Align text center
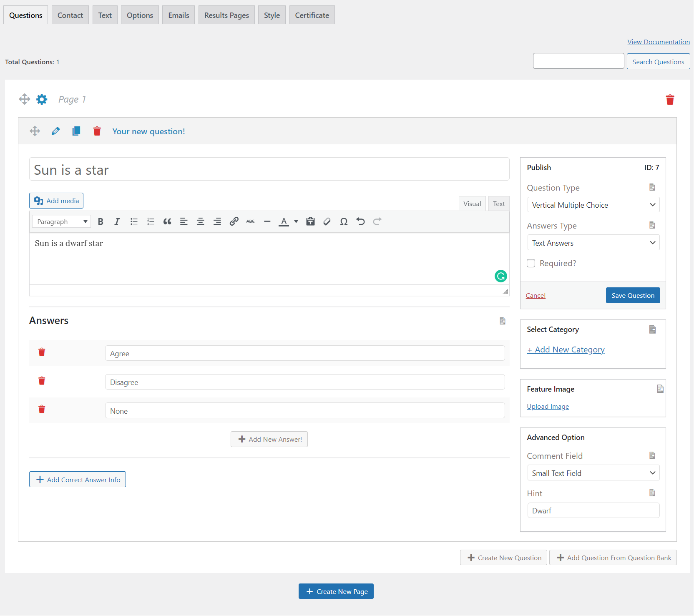The image size is (694, 616). [201, 221]
